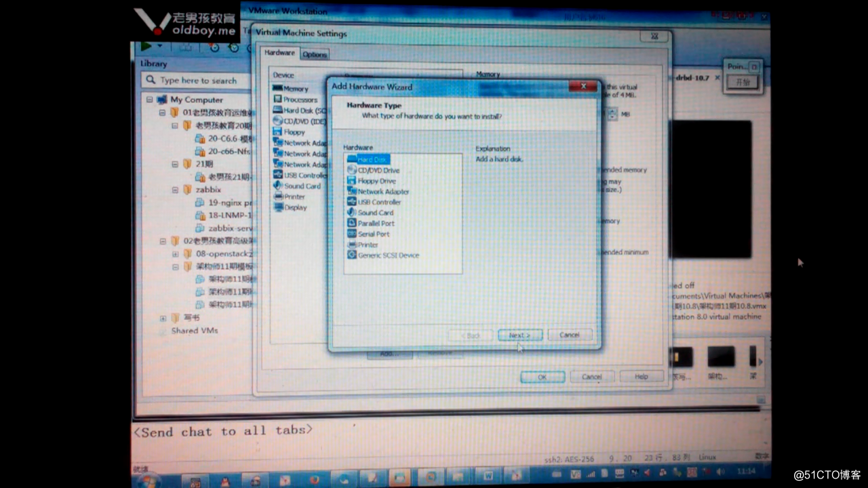Switch to the Options tab in Virtual Machine Settings
This screenshot has width=868, height=488.
click(x=315, y=55)
